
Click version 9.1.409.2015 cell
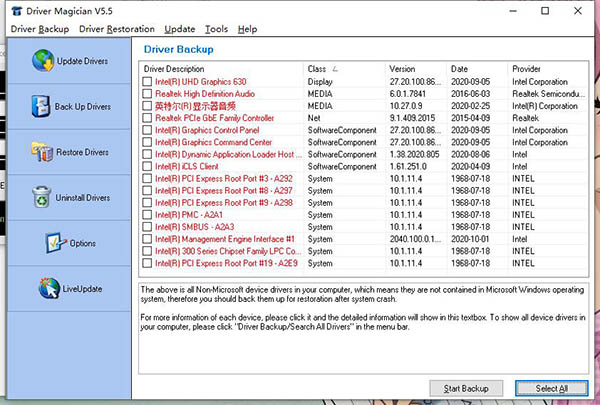click(x=414, y=118)
